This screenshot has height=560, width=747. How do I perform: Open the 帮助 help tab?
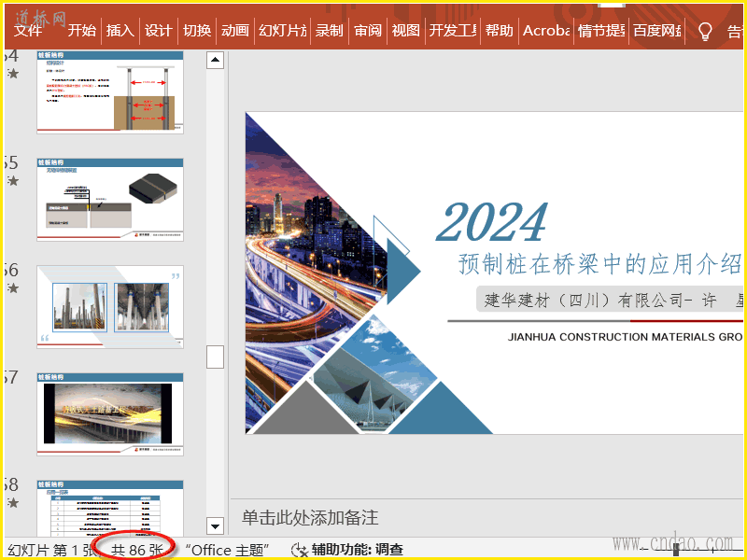click(500, 31)
